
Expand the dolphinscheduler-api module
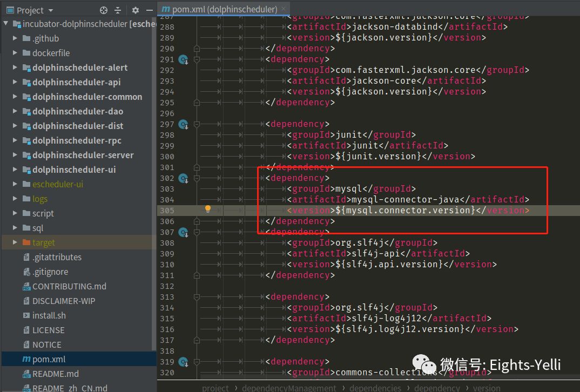[15, 82]
